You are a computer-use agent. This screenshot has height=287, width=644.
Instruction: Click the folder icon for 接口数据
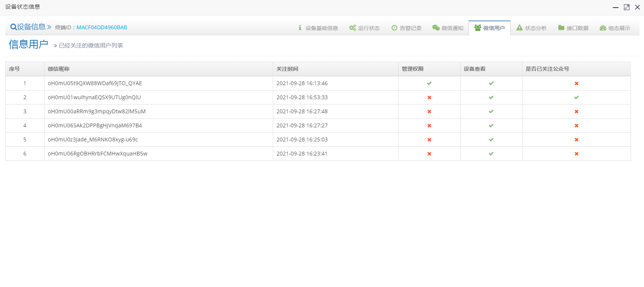(x=561, y=28)
